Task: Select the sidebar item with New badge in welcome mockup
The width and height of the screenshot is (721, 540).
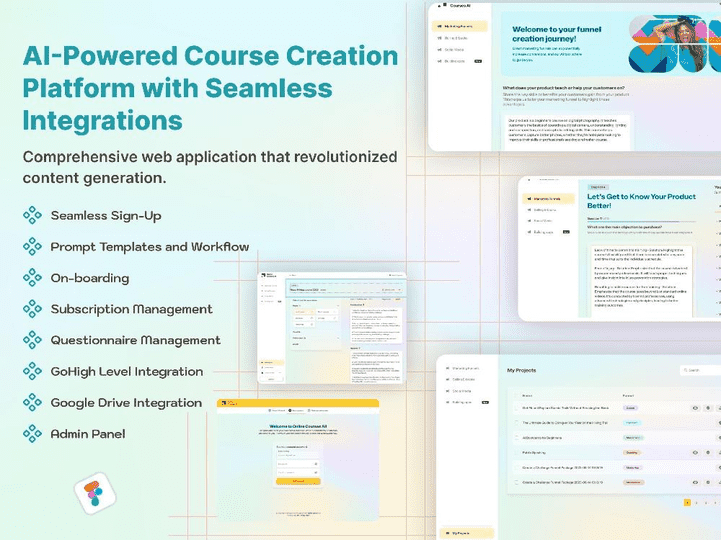Action: tap(459, 61)
